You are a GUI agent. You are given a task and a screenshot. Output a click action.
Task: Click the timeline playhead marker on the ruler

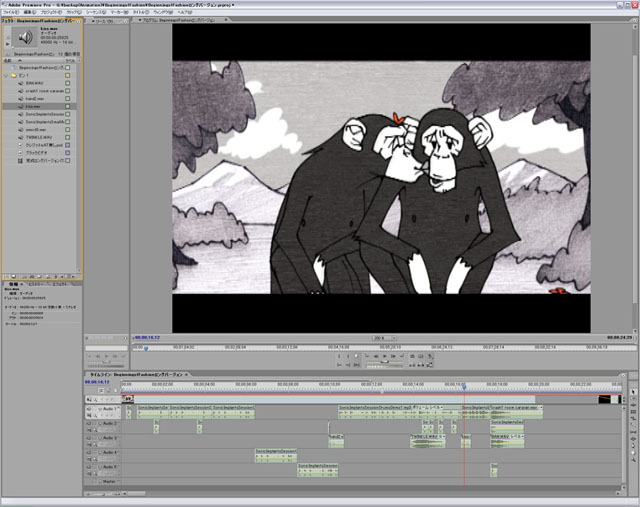coord(464,387)
